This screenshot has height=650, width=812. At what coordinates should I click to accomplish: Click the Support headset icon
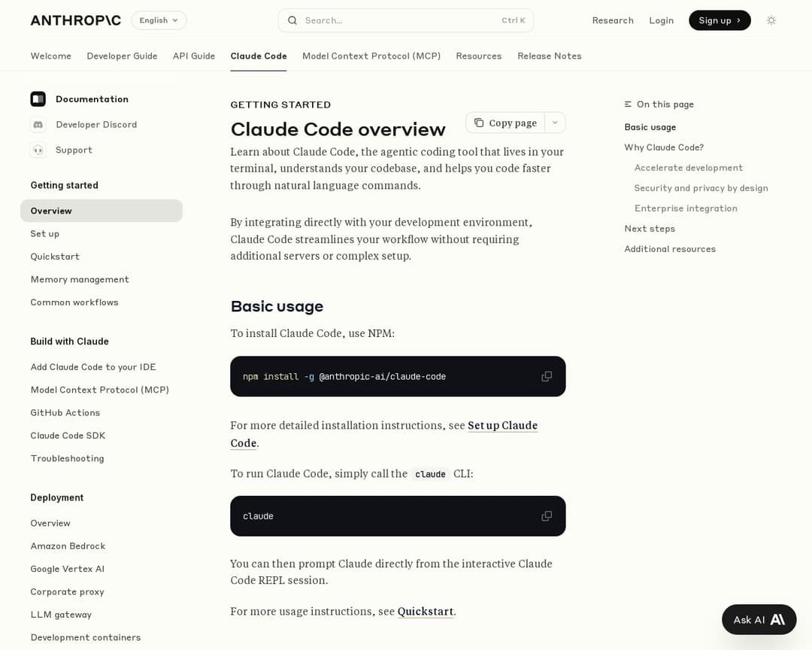[38, 150]
